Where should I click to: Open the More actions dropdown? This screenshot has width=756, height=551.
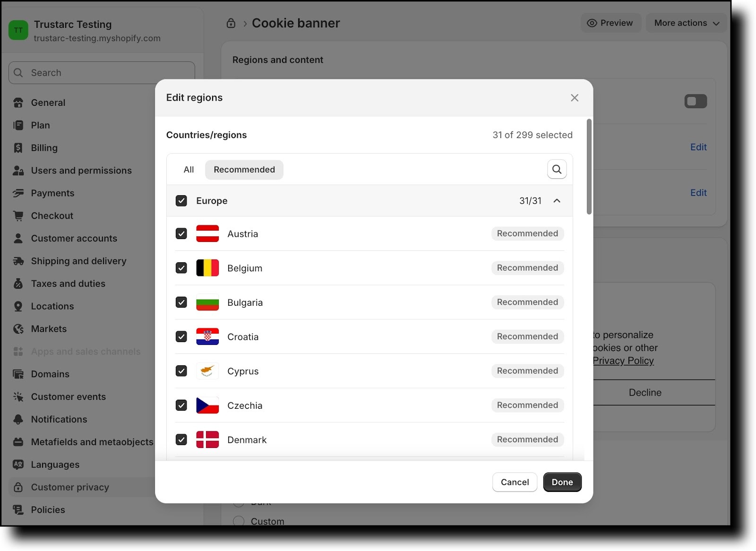(686, 23)
